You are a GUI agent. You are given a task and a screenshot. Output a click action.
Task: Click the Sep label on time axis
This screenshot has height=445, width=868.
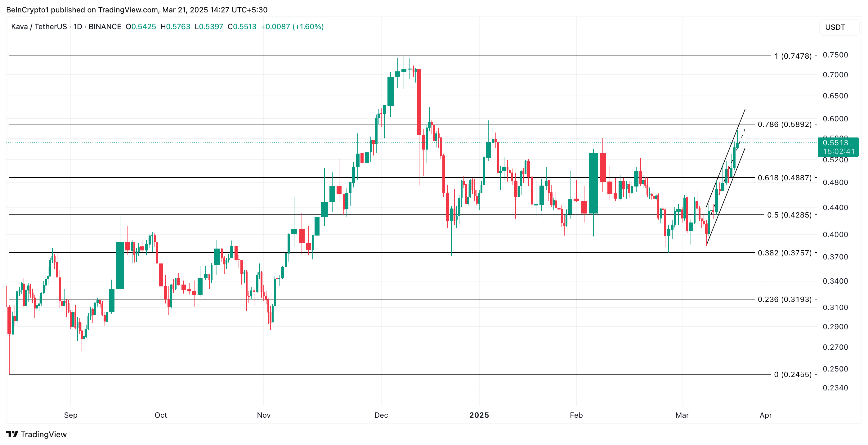(x=71, y=415)
